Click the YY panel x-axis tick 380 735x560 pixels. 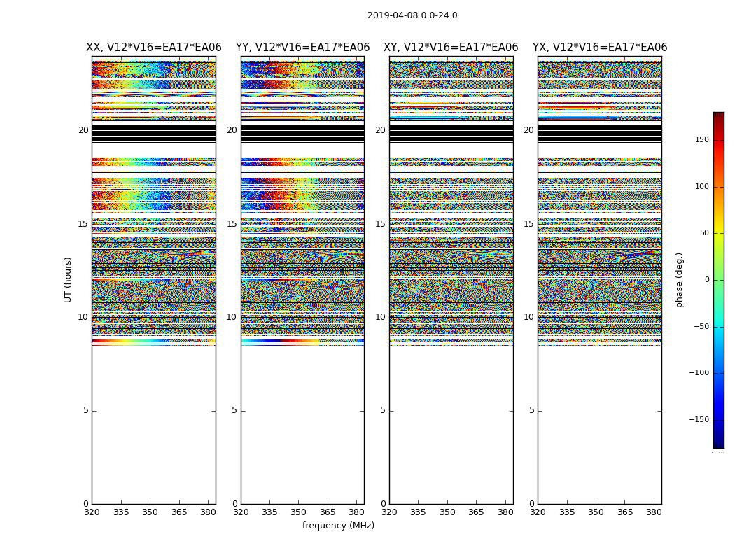click(x=357, y=512)
